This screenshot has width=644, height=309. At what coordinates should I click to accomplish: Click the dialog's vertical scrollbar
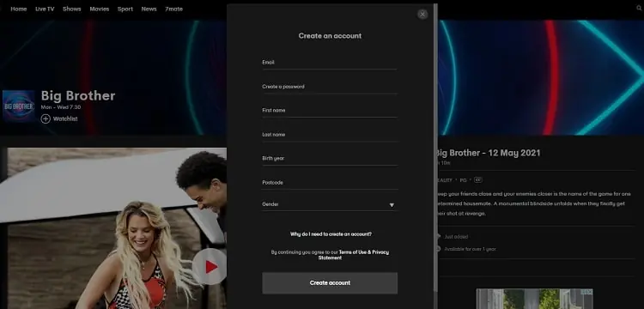435,148
